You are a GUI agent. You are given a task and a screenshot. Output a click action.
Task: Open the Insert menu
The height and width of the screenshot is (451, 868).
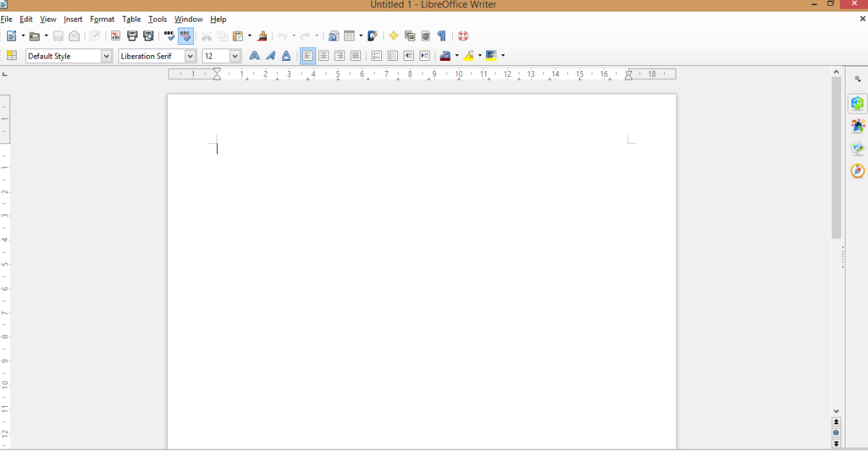(x=73, y=19)
